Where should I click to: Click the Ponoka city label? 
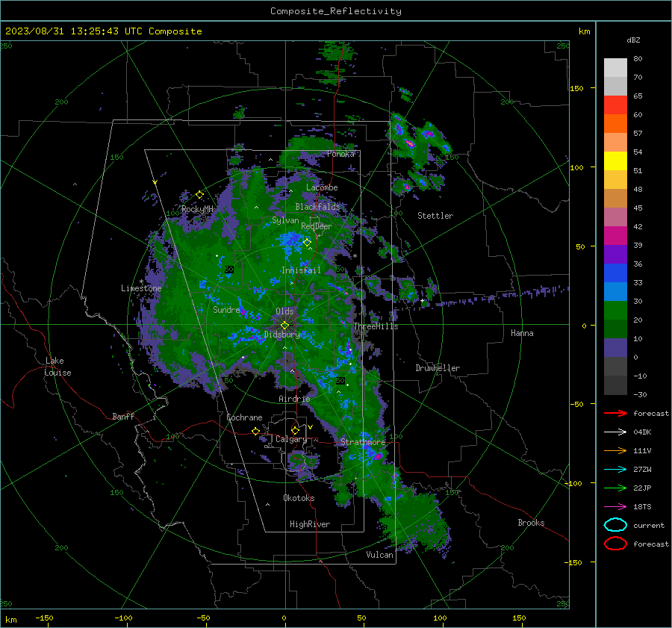(340, 154)
